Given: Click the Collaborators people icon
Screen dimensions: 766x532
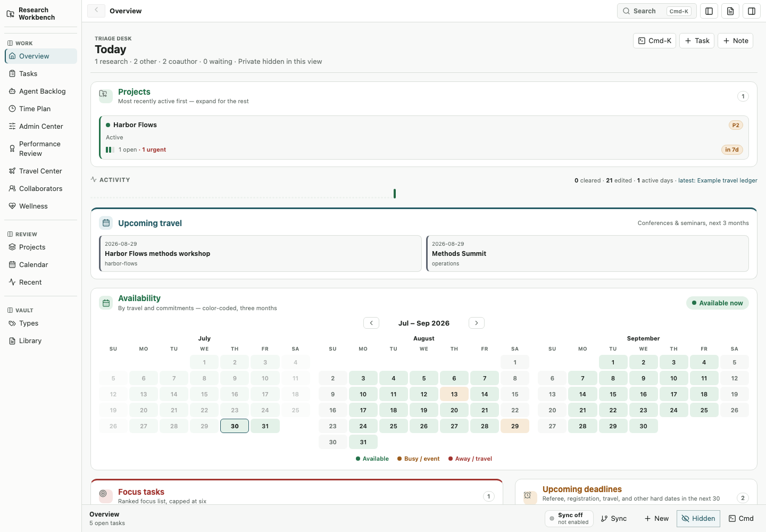Looking at the screenshot, I should coord(12,188).
